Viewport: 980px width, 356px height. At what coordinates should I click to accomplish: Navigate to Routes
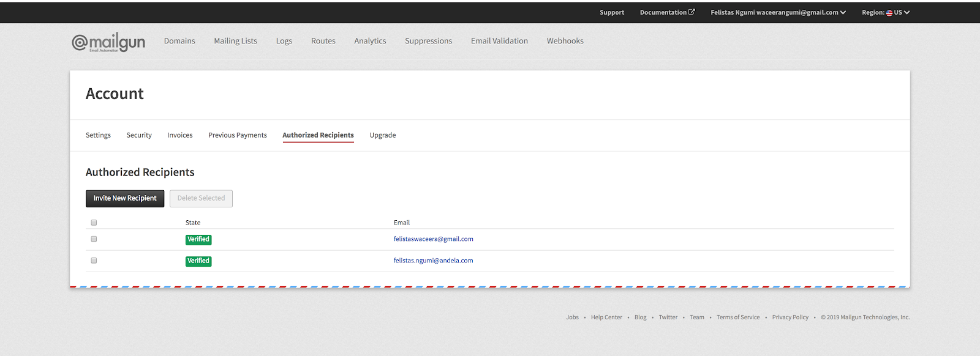[x=323, y=41]
